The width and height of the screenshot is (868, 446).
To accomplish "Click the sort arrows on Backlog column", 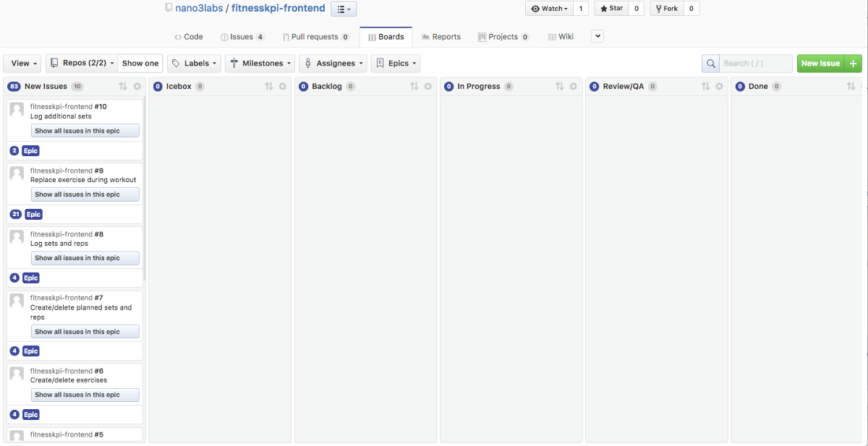I will [414, 87].
